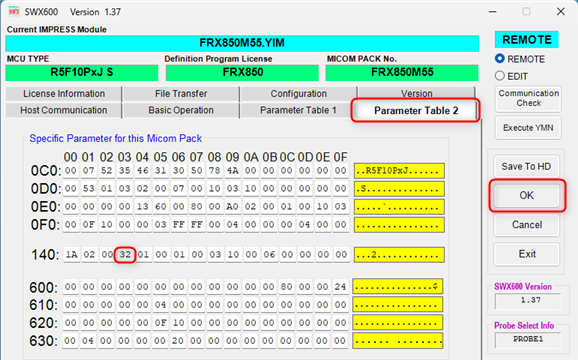Click the Execute YMN button

(x=528, y=128)
